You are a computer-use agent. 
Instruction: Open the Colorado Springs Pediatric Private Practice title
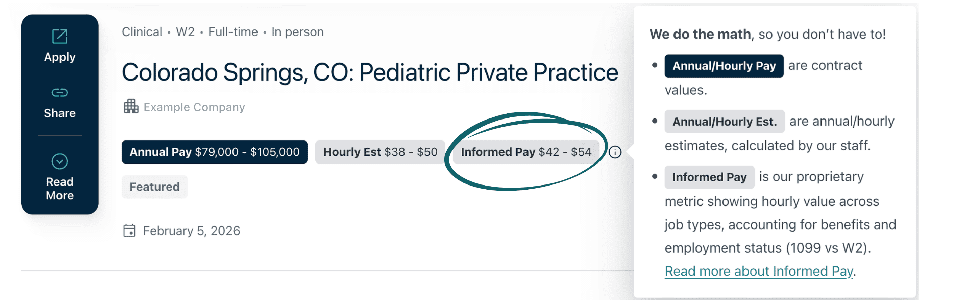(370, 72)
